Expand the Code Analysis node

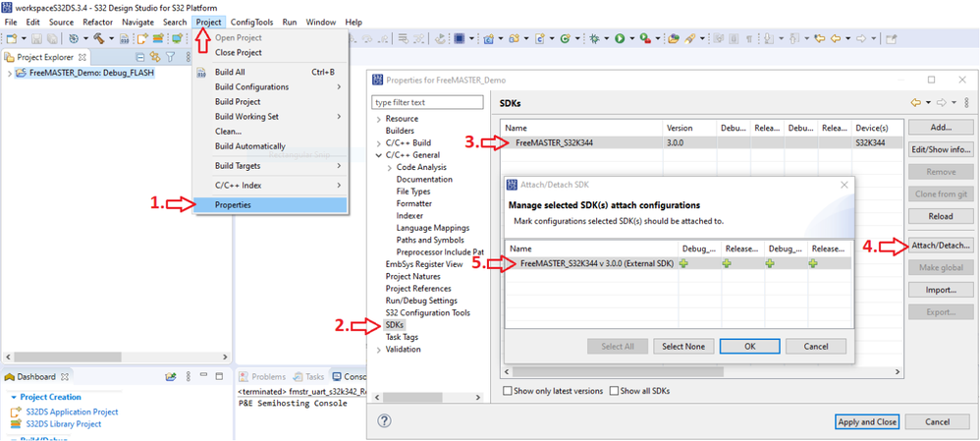click(390, 168)
